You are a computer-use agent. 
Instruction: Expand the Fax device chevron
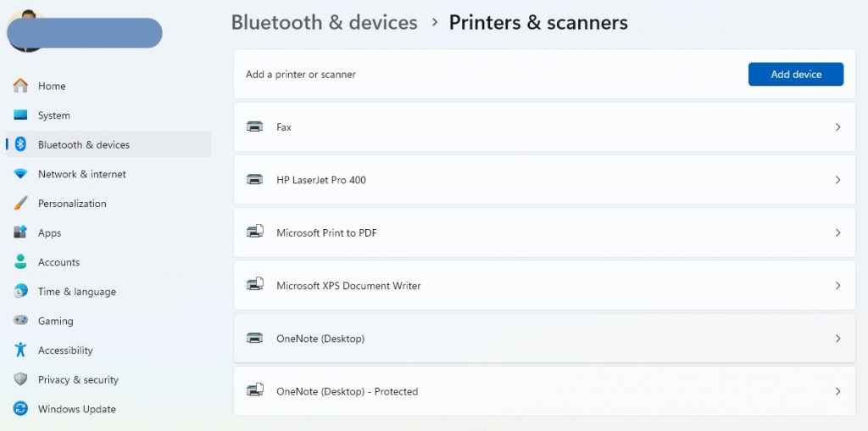coord(837,127)
